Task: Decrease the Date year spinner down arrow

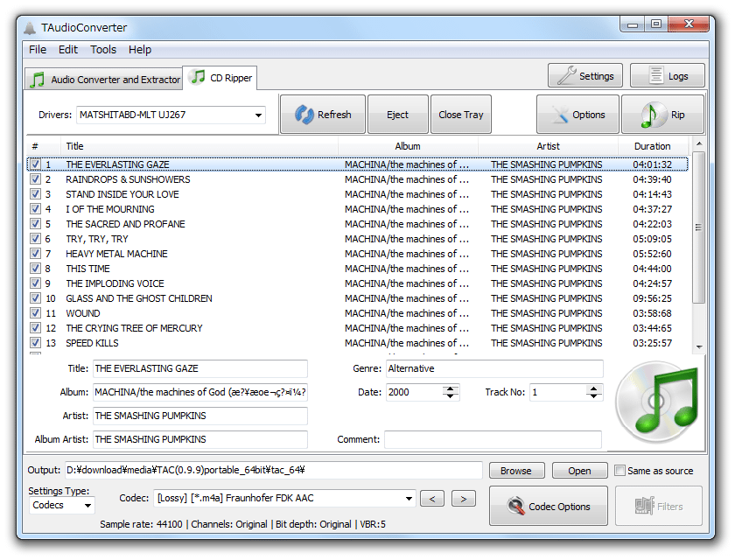Action: click(450, 396)
